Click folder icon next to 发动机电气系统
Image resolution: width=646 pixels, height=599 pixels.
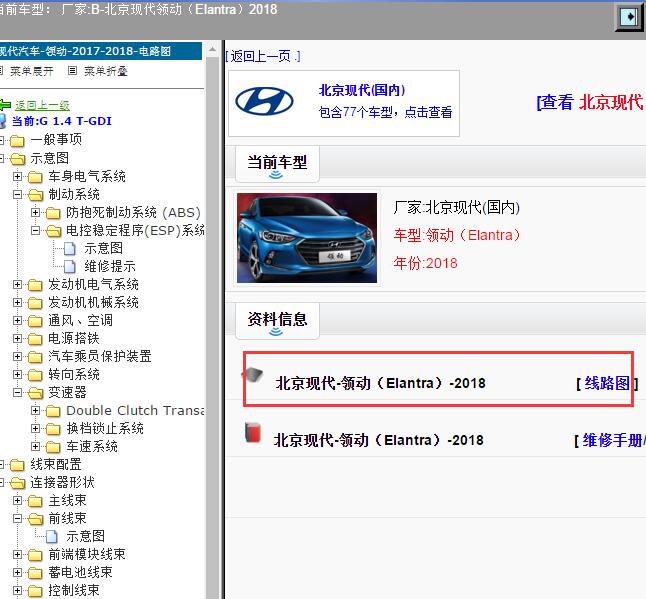[35, 285]
